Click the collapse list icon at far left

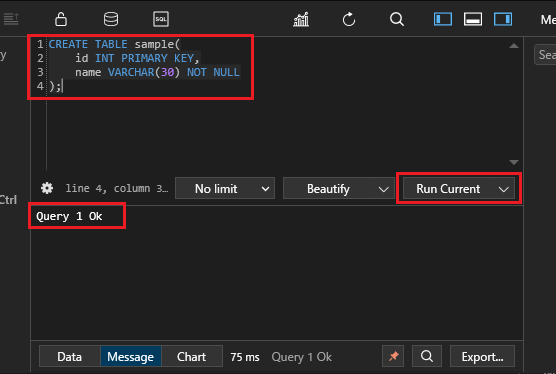tap(11, 19)
